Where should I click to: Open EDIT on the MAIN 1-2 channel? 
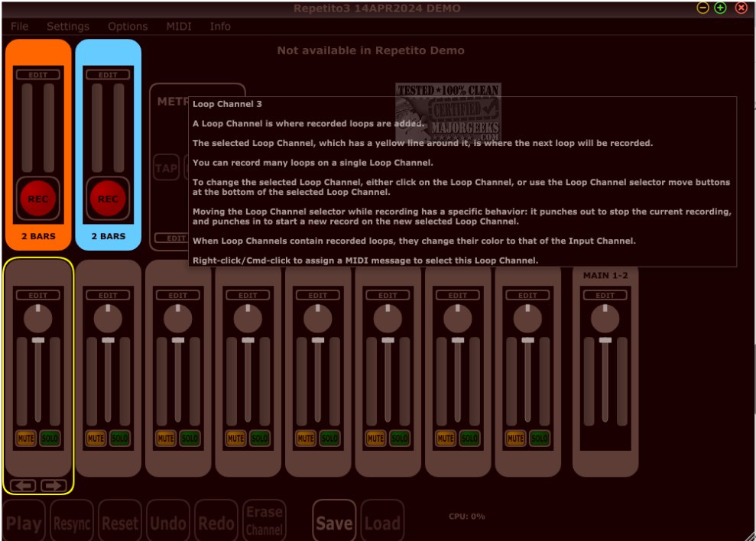[605, 295]
